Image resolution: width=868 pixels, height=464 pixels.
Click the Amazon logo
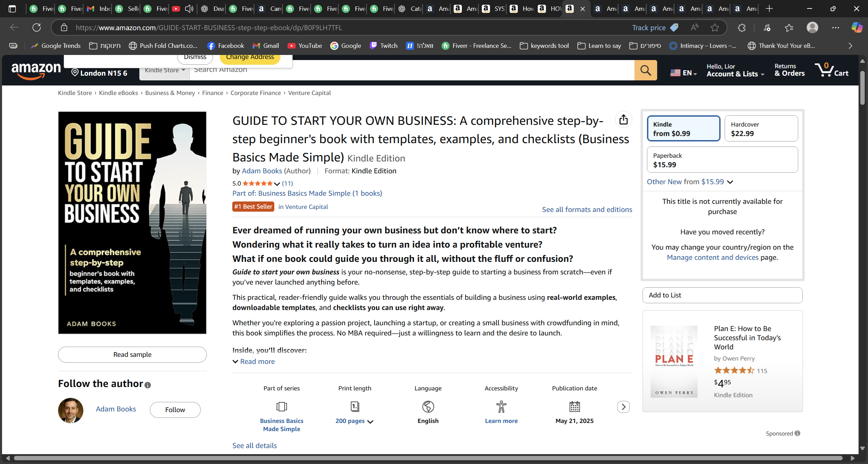tap(36, 71)
